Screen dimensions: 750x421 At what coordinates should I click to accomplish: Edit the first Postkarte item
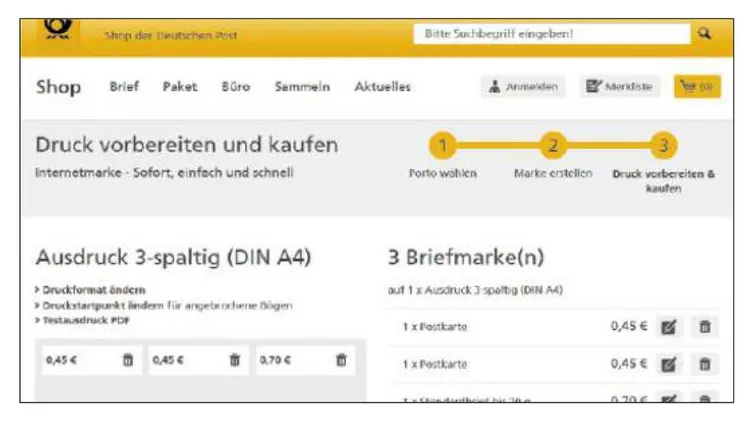tap(669, 327)
